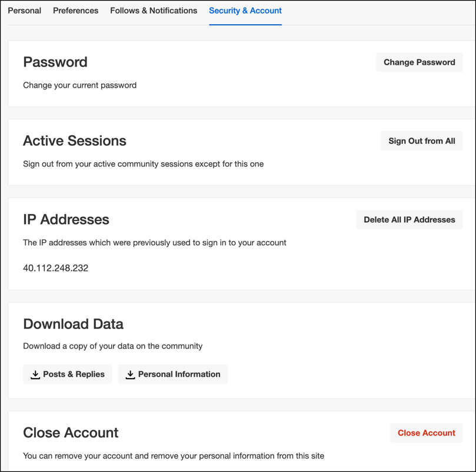
Task: Download your Personal Information data
Action: (x=172, y=374)
